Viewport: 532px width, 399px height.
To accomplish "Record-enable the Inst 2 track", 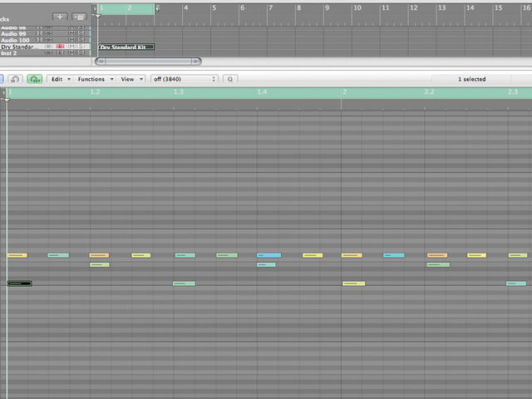I will coord(60,53).
